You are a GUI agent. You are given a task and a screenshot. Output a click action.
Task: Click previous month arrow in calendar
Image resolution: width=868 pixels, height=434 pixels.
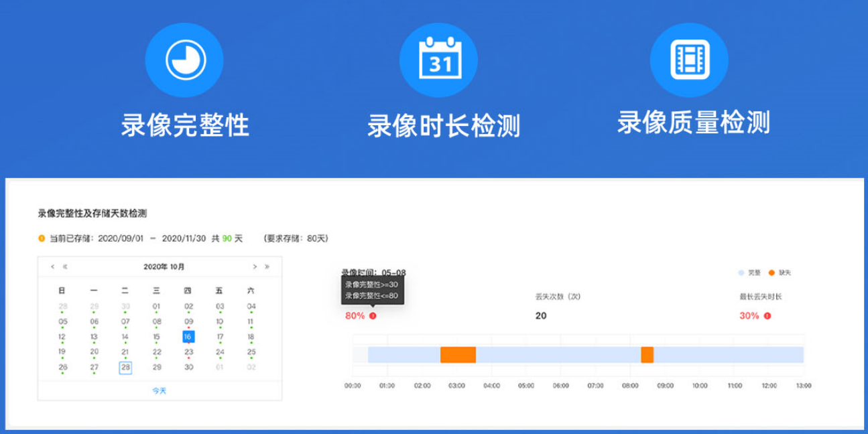[x=53, y=265]
